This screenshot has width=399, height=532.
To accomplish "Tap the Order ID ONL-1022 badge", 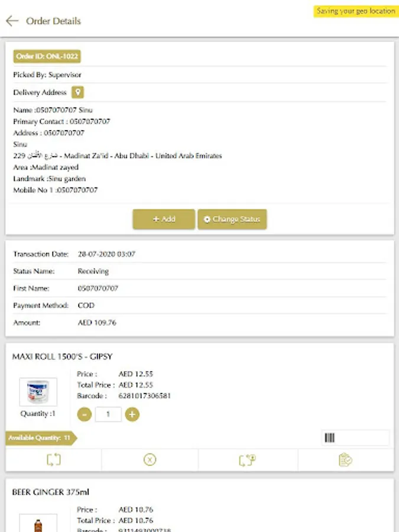I will pos(47,56).
